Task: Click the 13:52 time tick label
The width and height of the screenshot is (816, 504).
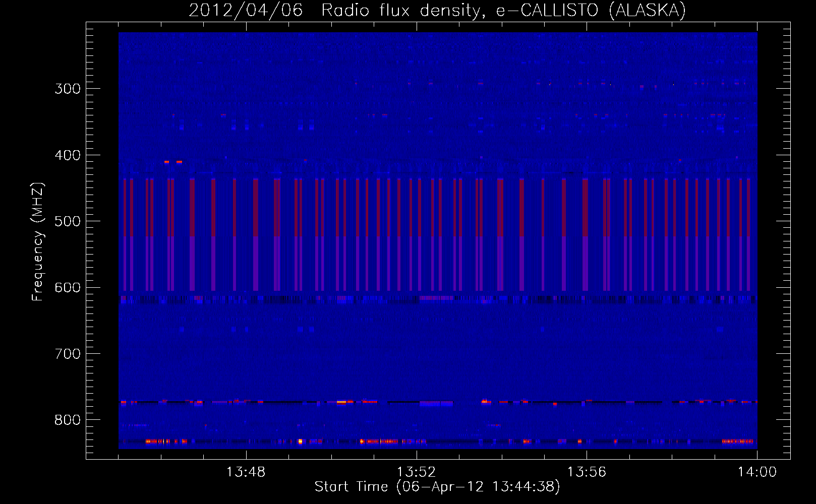Action: tap(416, 472)
